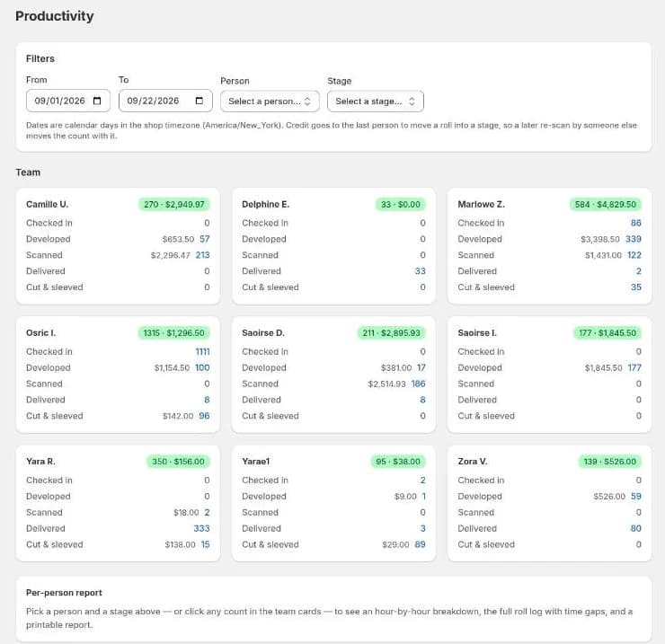
Task: Click the Marlowe Z. card name
Action: (481, 205)
